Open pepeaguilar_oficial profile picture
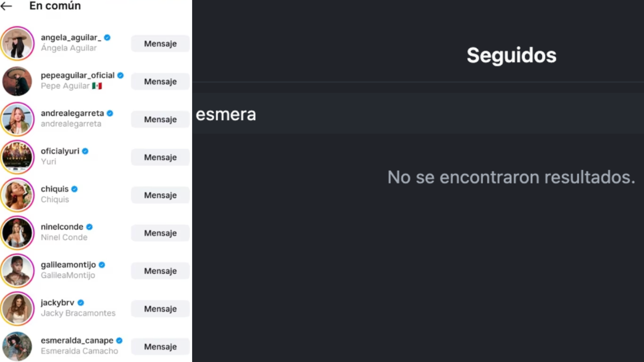This screenshot has width=644, height=362. (x=17, y=81)
